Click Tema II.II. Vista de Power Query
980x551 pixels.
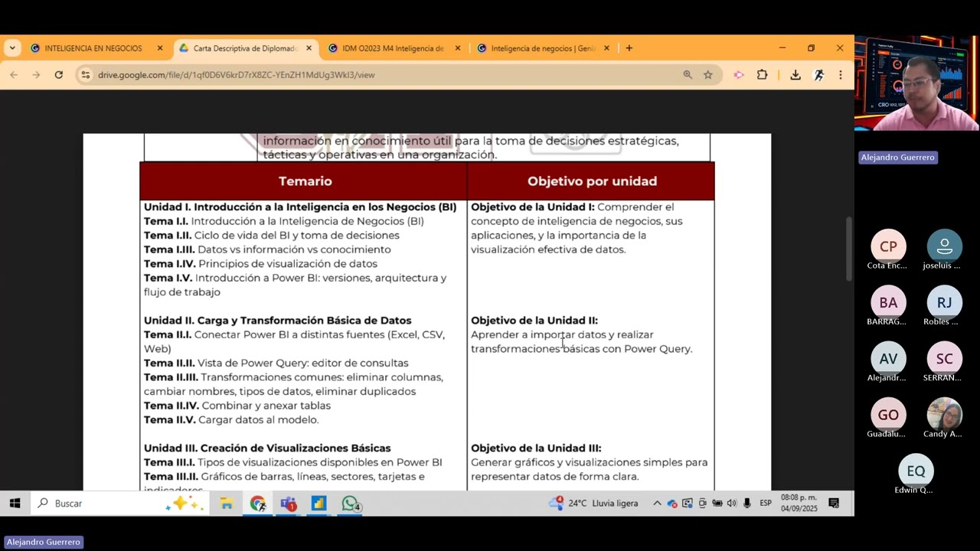tap(276, 364)
